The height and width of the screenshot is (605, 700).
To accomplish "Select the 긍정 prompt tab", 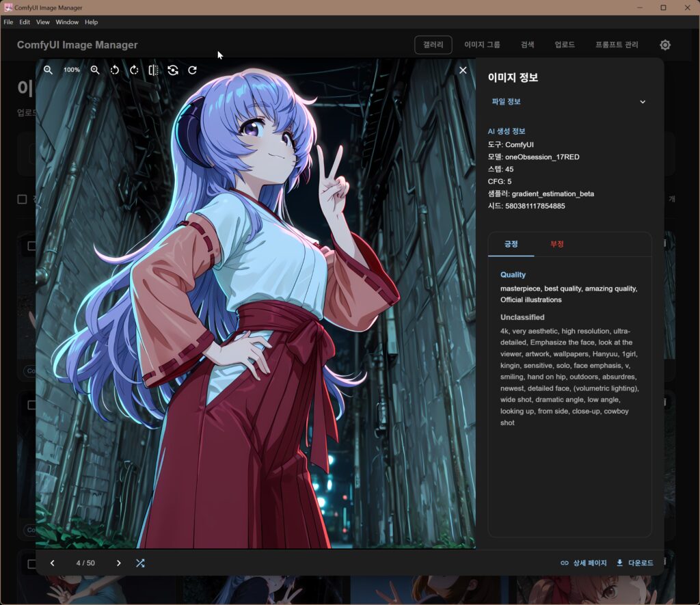I will [x=511, y=244].
